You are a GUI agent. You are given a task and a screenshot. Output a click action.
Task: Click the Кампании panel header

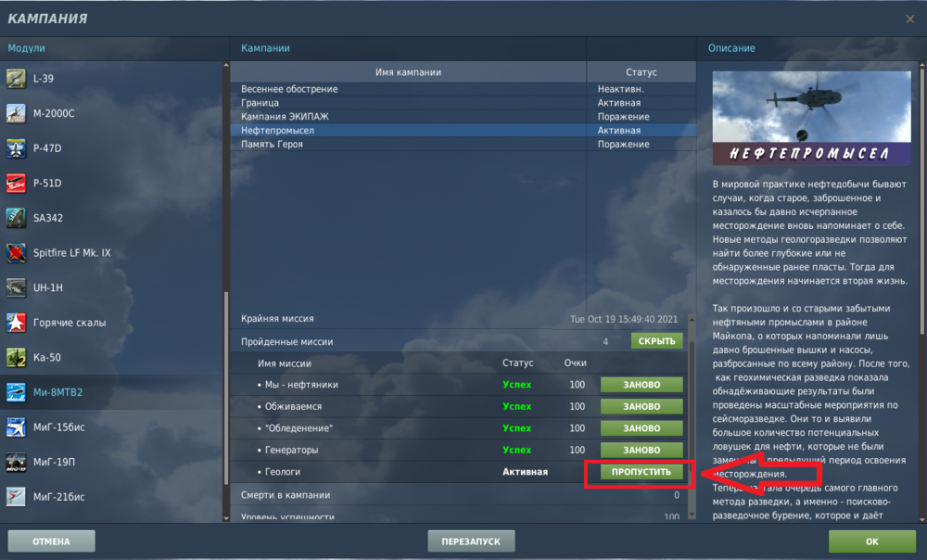(x=265, y=48)
